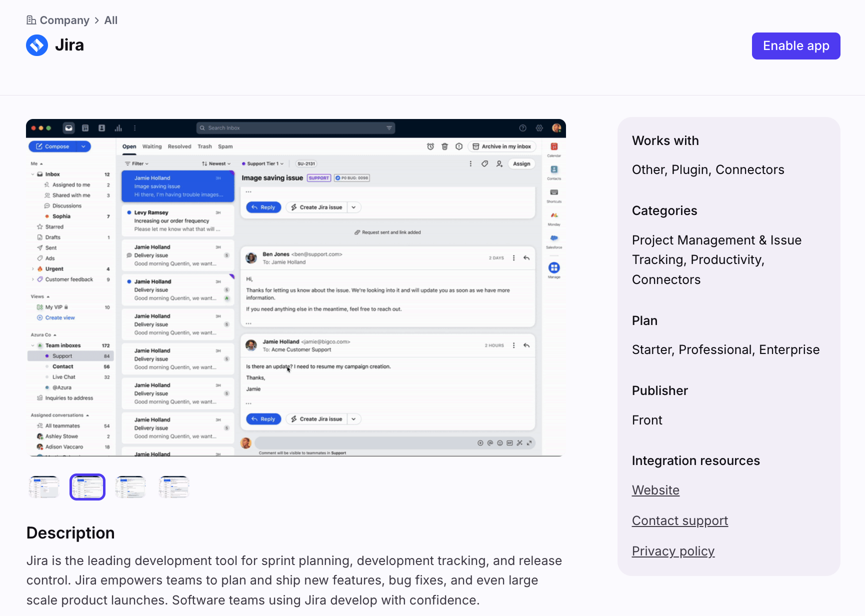Click the help question mark icon
865x616 pixels.
pyautogui.click(x=522, y=128)
